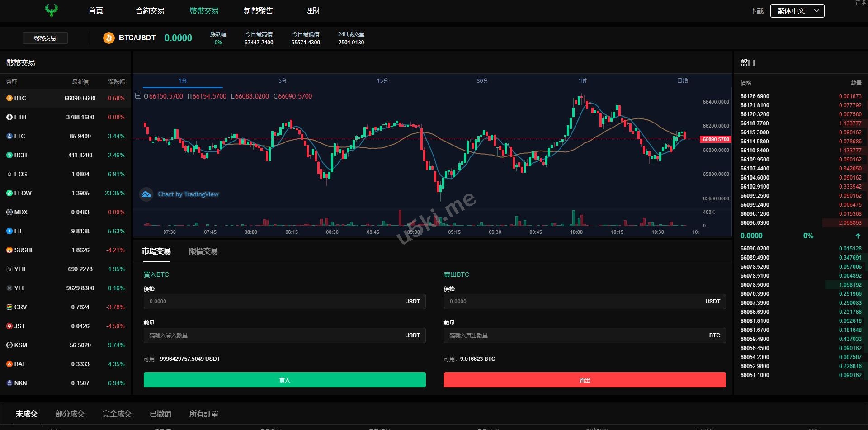Click the green site logo icon
868x430 pixels.
(52, 10)
